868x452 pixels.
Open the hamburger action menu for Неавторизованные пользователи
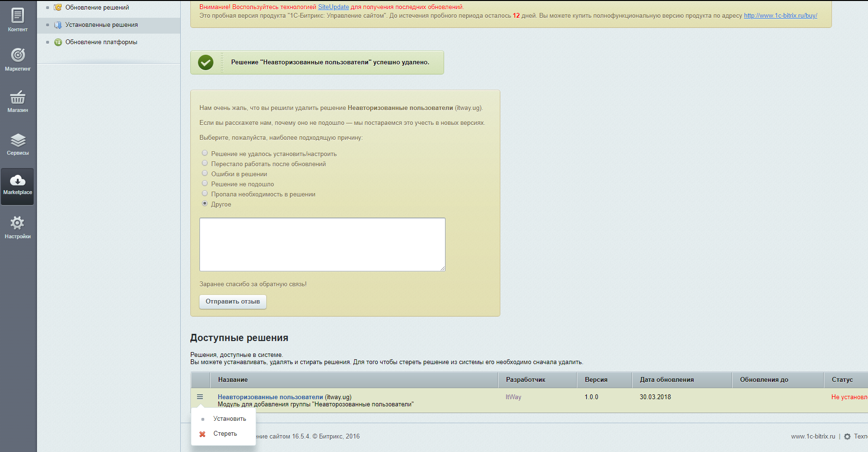tap(200, 397)
